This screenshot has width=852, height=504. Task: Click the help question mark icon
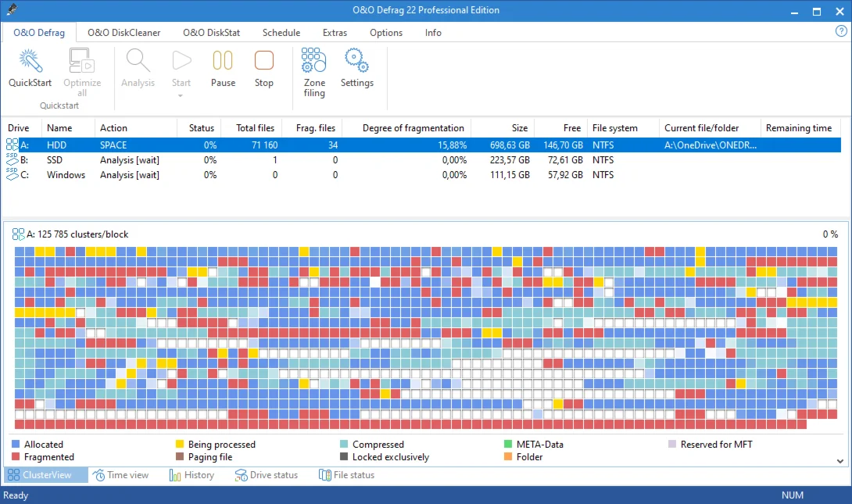841,32
